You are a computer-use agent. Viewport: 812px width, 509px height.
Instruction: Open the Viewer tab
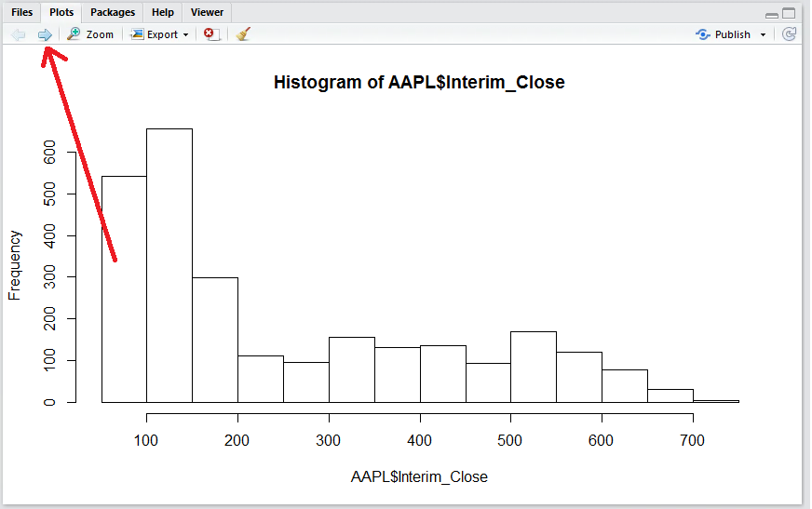point(207,12)
